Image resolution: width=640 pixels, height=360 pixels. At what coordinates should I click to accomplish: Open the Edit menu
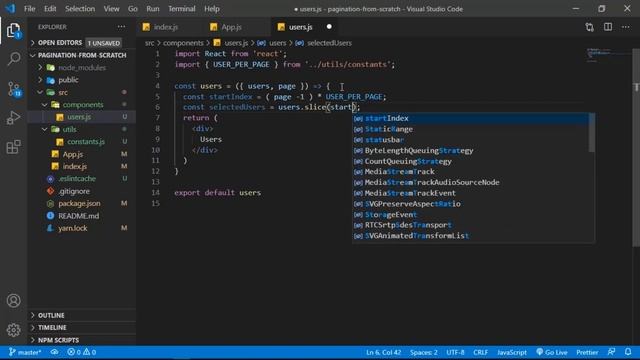[50, 9]
